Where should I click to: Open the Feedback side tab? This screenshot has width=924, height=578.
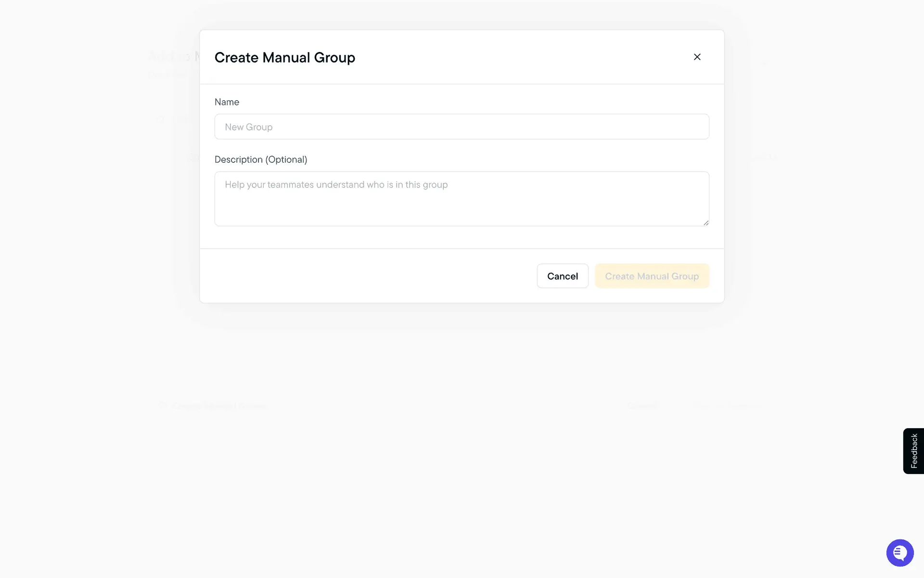click(913, 451)
